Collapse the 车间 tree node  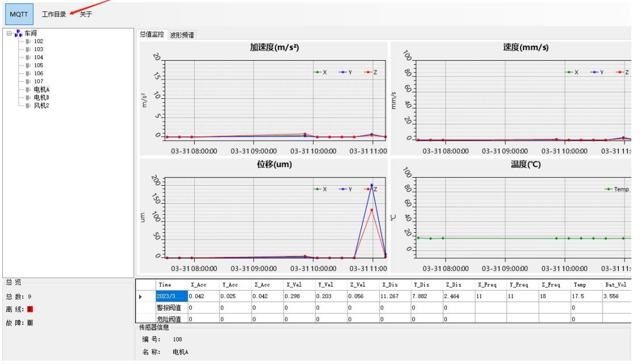pyautogui.click(x=9, y=34)
